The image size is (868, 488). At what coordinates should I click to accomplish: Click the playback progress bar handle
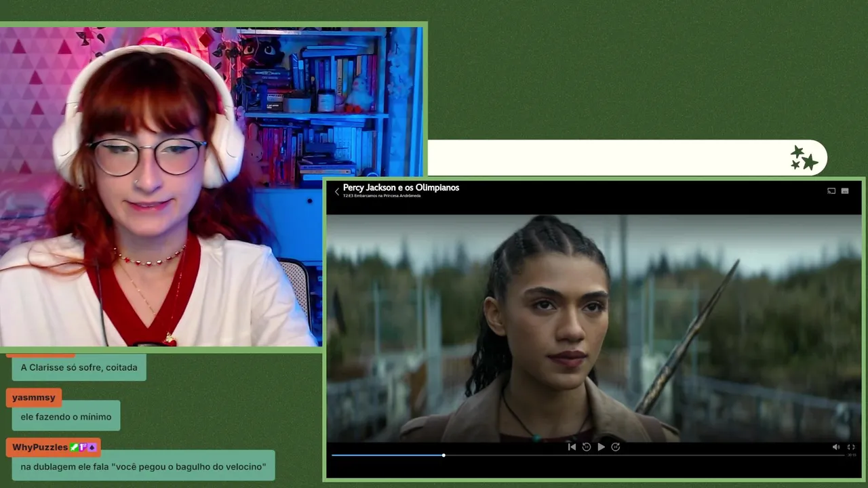coord(443,455)
